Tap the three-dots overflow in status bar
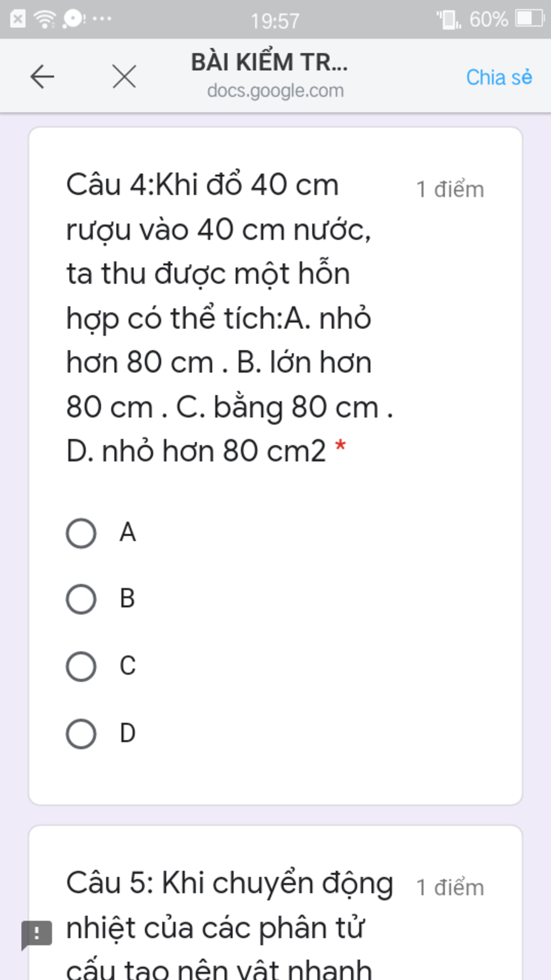This screenshot has height=980, width=551. (x=102, y=19)
